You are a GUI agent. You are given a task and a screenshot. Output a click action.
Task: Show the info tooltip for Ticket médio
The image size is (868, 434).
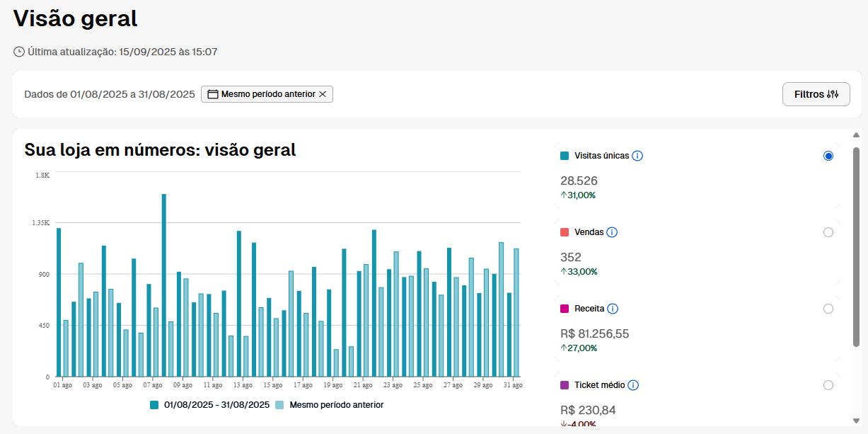tap(633, 385)
